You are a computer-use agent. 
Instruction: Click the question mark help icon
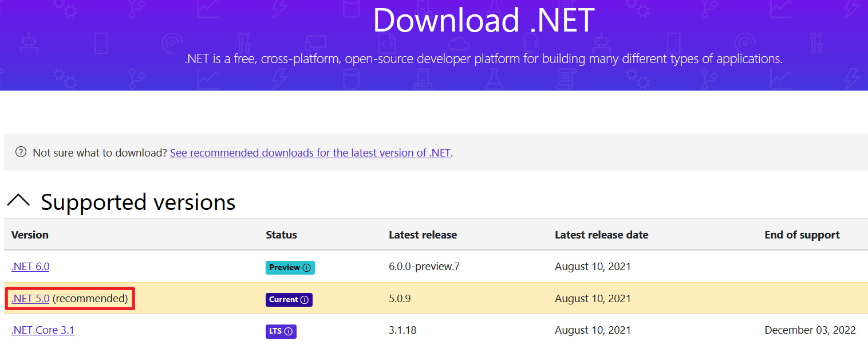(21, 152)
